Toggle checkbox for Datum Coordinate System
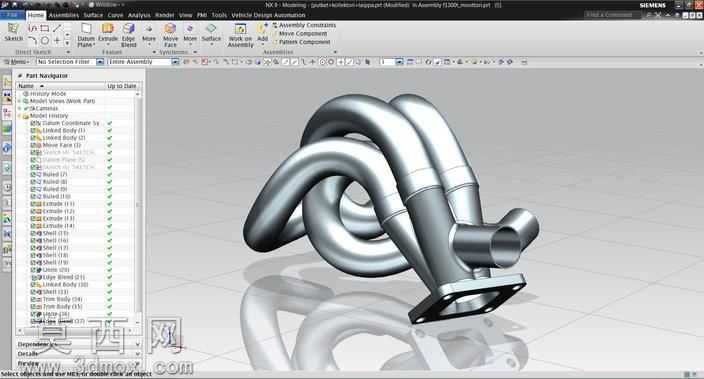This screenshot has width=704, height=379. (32, 123)
